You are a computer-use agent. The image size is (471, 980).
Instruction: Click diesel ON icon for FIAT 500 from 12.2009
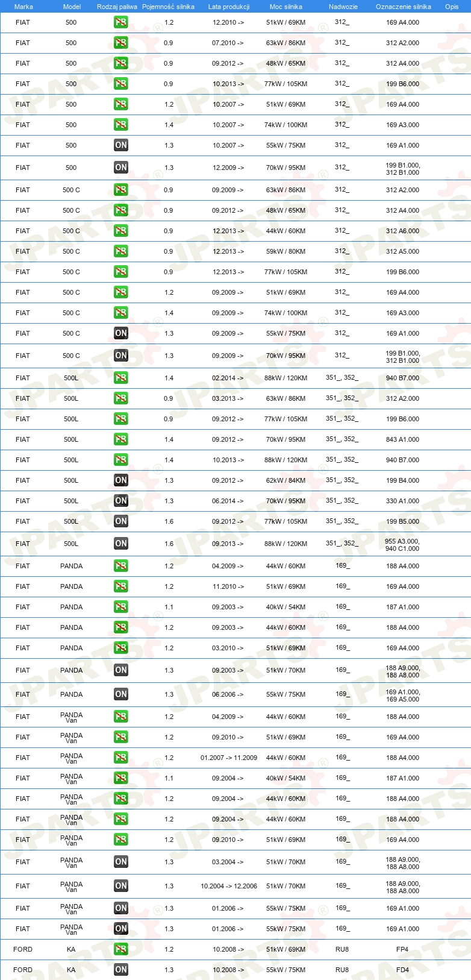[x=121, y=168]
